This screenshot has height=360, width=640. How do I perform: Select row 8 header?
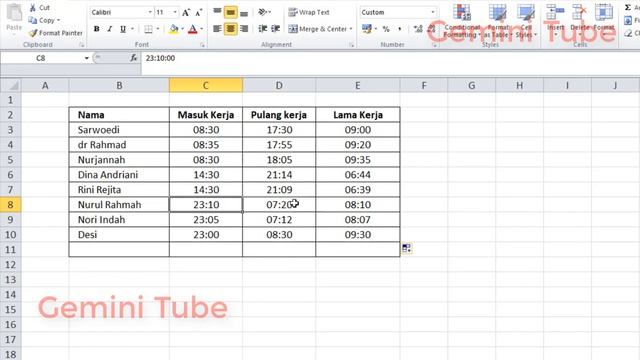[11, 204]
